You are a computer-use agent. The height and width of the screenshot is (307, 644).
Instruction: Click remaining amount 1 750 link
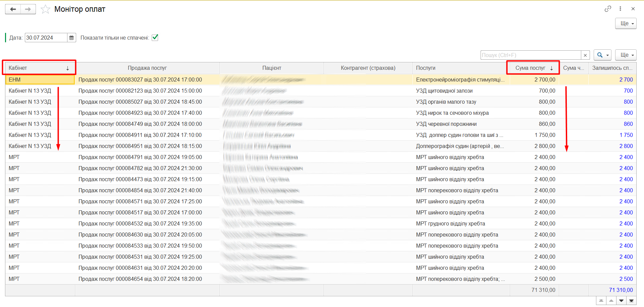626,135
